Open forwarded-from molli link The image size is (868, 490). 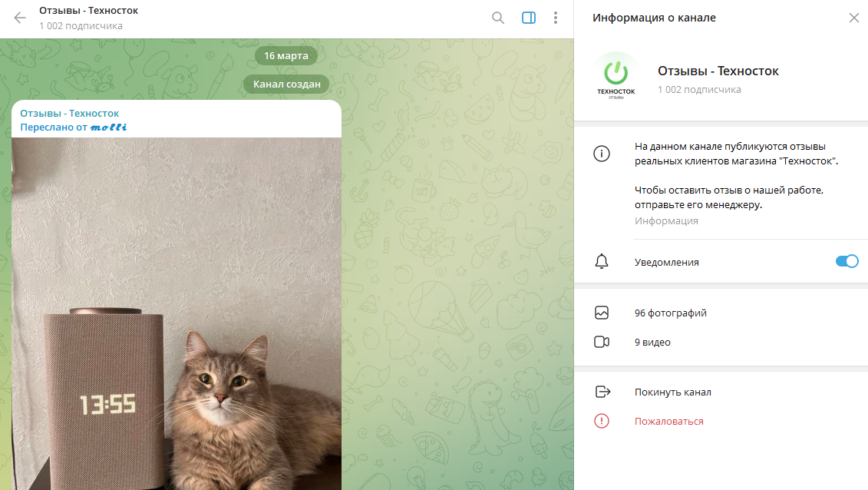(109, 127)
